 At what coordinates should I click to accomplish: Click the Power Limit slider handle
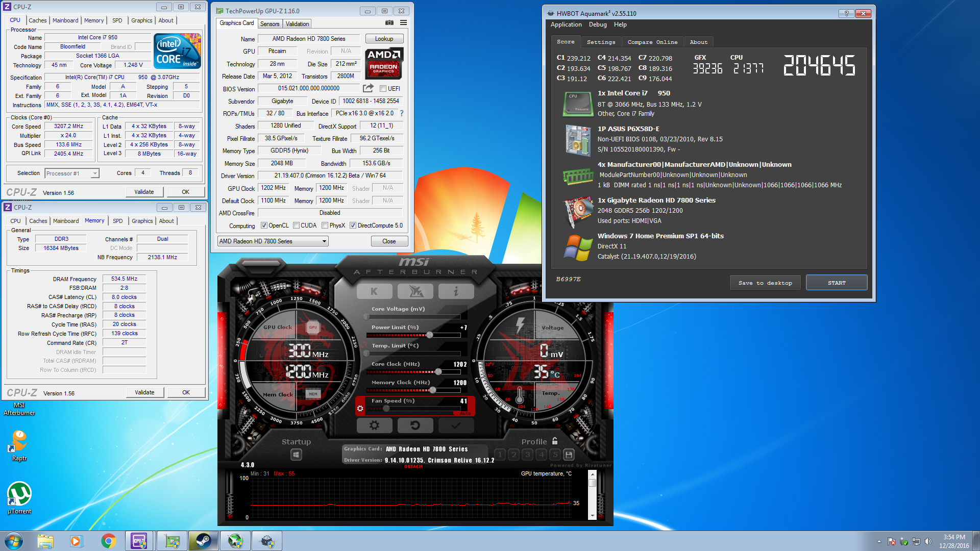tap(430, 335)
